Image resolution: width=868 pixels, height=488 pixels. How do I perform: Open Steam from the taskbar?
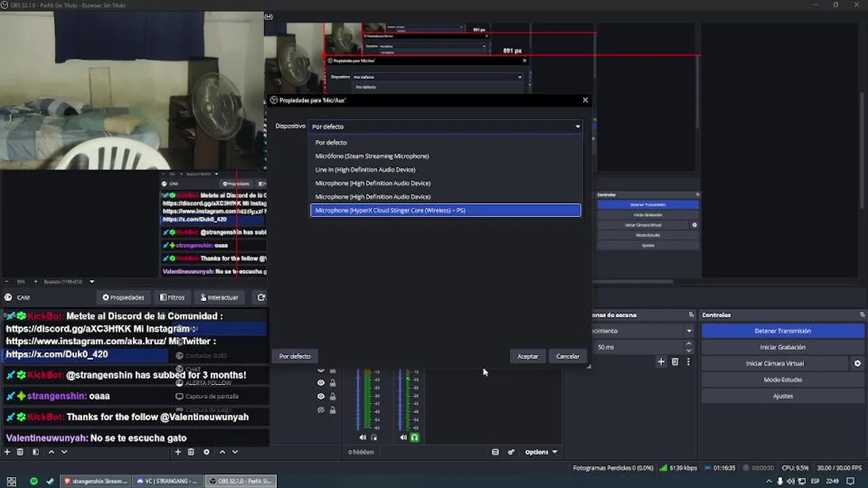pos(50,481)
